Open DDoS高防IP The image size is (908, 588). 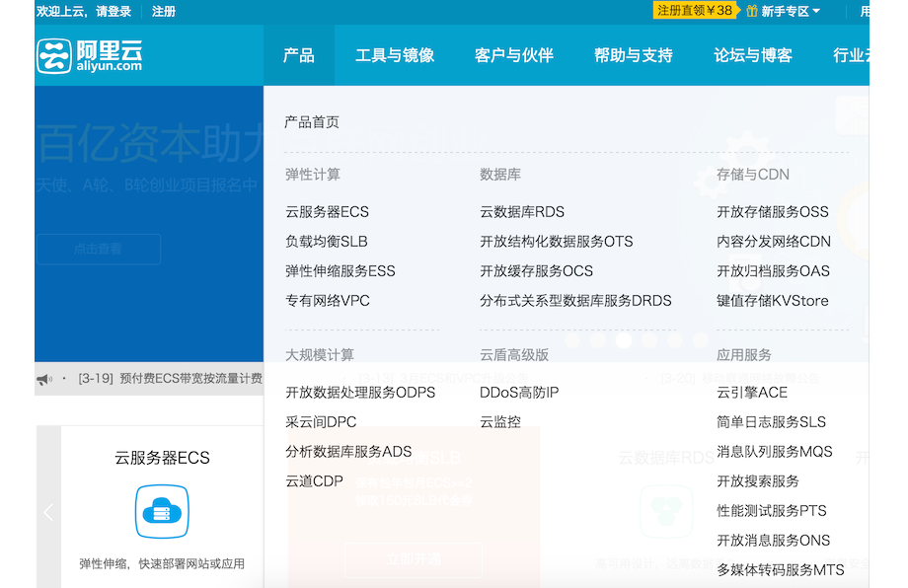[x=519, y=393]
